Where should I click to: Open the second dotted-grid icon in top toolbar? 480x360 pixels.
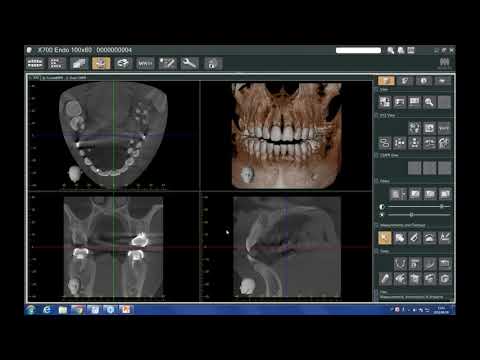pyautogui.click(x=57, y=63)
